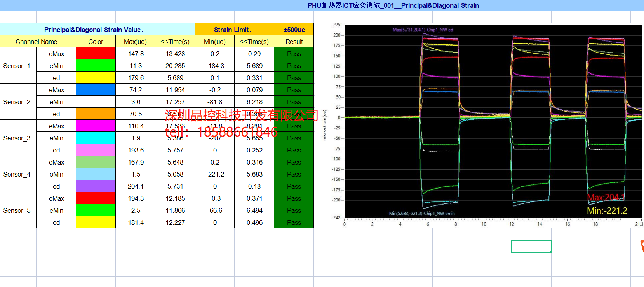Select the Sensor_4 row label
Image resolution: width=644 pixels, height=287 pixels.
coord(18,174)
